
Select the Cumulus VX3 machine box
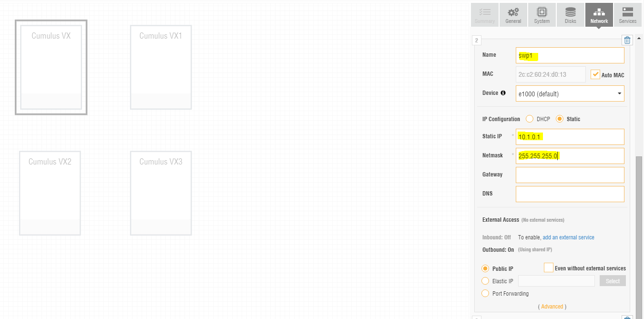(x=161, y=193)
